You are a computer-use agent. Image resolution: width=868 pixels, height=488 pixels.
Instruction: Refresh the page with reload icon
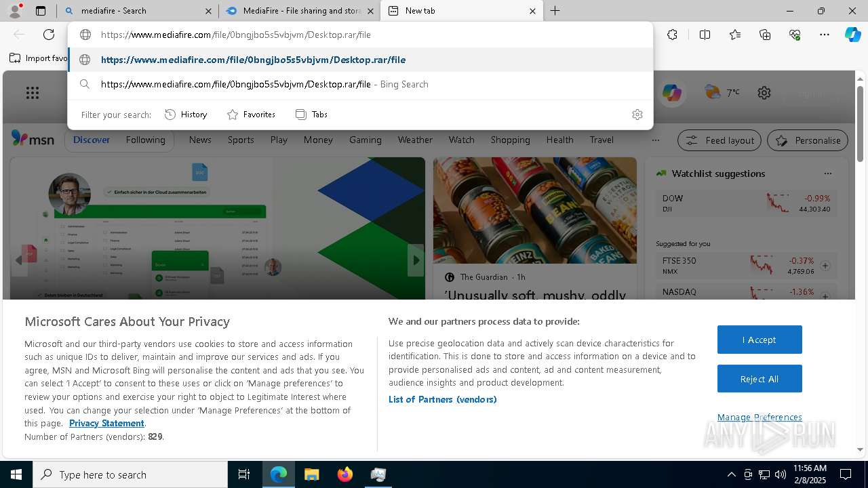click(49, 35)
